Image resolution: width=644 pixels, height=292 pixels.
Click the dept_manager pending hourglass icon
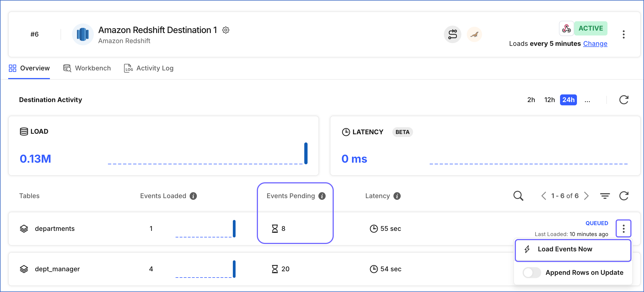[275, 269]
